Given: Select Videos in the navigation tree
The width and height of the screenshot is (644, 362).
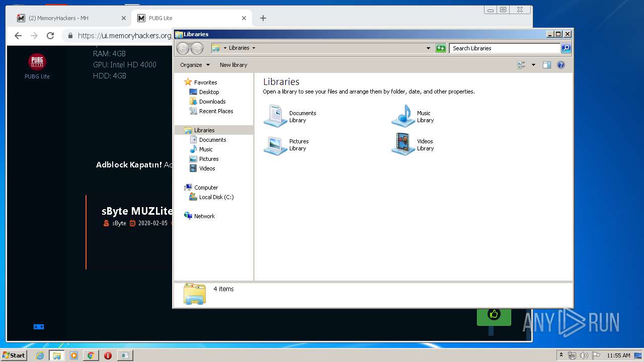Looking at the screenshot, I should tap(207, 168).
